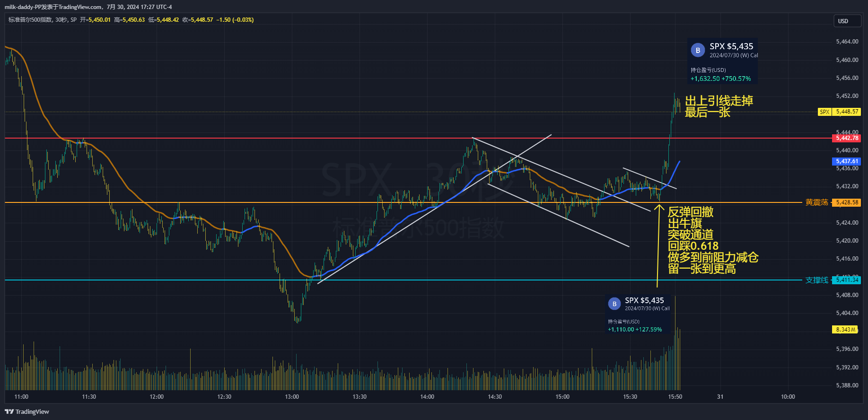Image resolution: width=868 pixels, height=420 pixels.
Task: Select the yellow upward arrow annotation
Action: [658, 246]
